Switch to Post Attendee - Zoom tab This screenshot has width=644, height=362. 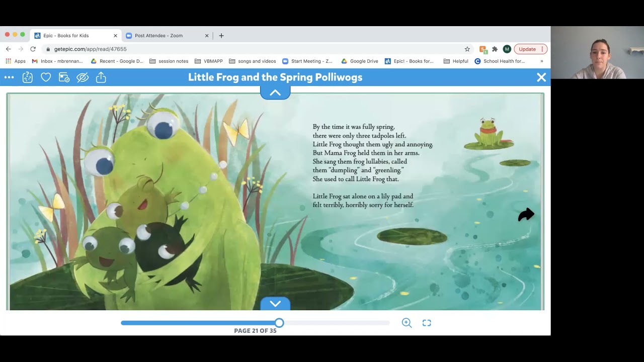pos(168,36)
